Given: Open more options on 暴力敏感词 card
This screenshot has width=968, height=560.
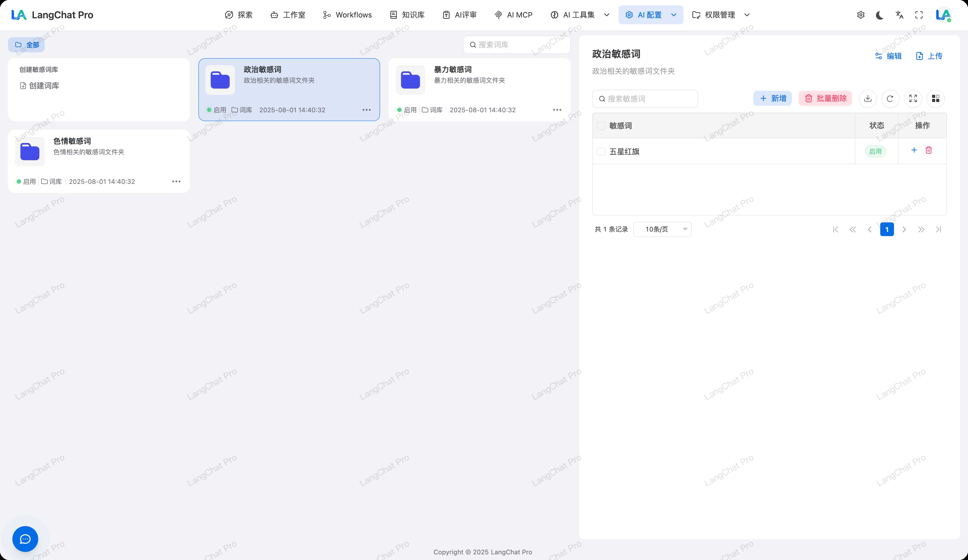Looking at the screenshot, I should [557, 110].
